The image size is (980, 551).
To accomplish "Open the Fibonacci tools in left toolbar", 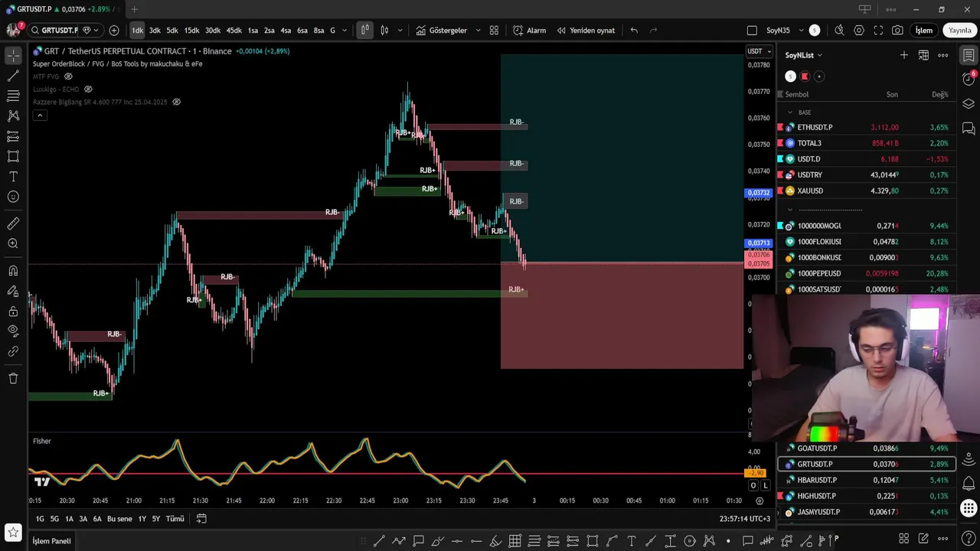I will pos(13,96).
